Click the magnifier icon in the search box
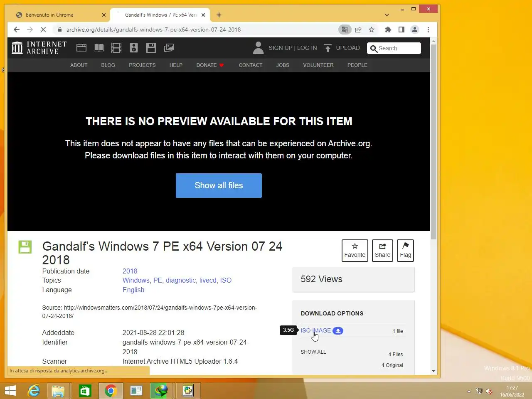The height and width of the screenshot is (399, 532). pos(374,49)
